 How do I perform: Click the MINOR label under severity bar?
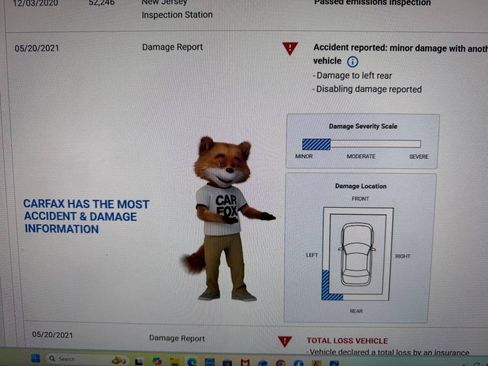pyautogui.click(x=304, y=156)
